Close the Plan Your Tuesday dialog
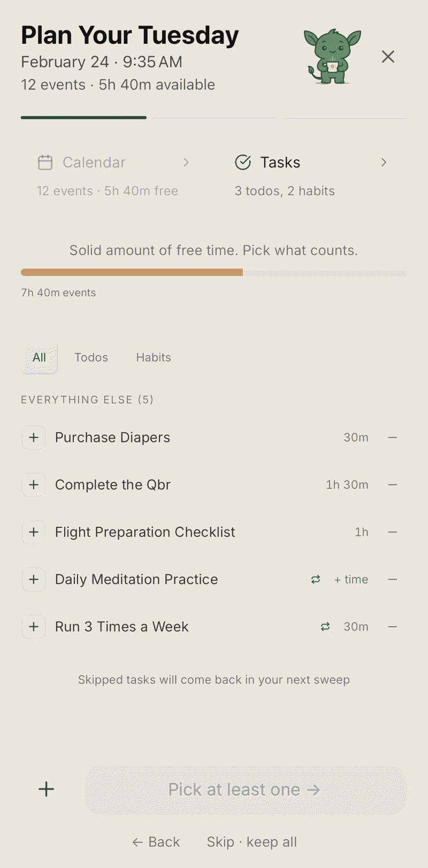Viewport: 428px width, 868px height. click(388, 57)
